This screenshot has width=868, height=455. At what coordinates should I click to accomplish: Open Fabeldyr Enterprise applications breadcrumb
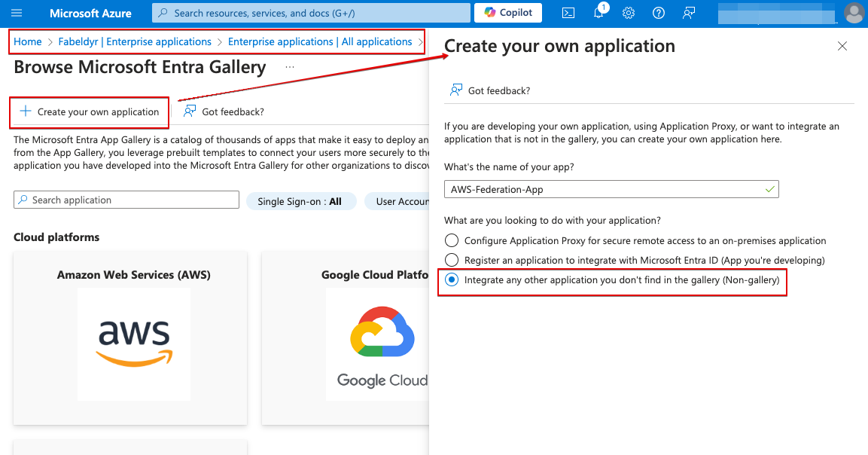tap(135, 41)
